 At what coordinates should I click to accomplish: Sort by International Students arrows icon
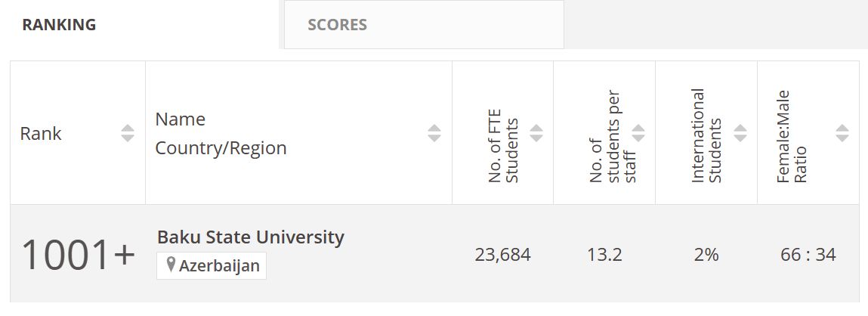pyautogui.click(x=740, y=134)
